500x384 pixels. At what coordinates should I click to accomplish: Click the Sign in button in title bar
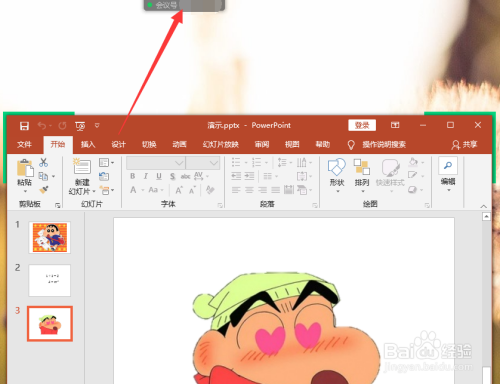[x=362, y=125]
